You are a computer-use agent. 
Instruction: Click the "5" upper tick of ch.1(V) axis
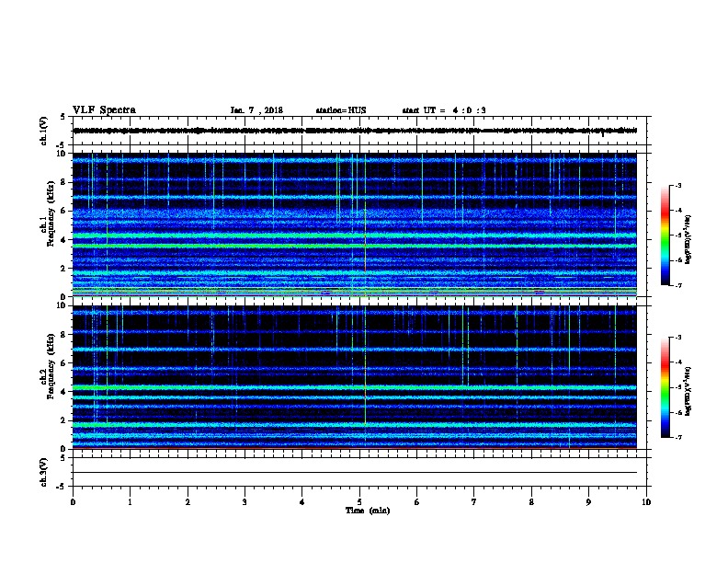pyautogui.click(x=63, y=117)
